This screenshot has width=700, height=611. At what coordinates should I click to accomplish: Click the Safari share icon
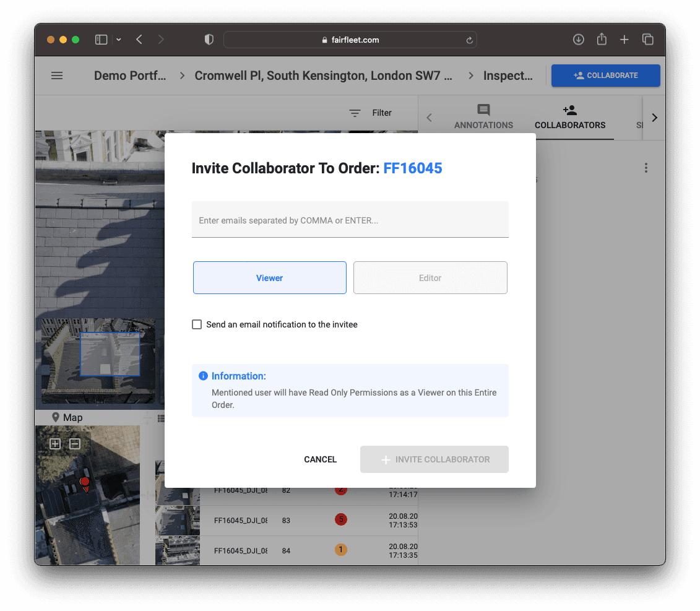tap(602, 39)
